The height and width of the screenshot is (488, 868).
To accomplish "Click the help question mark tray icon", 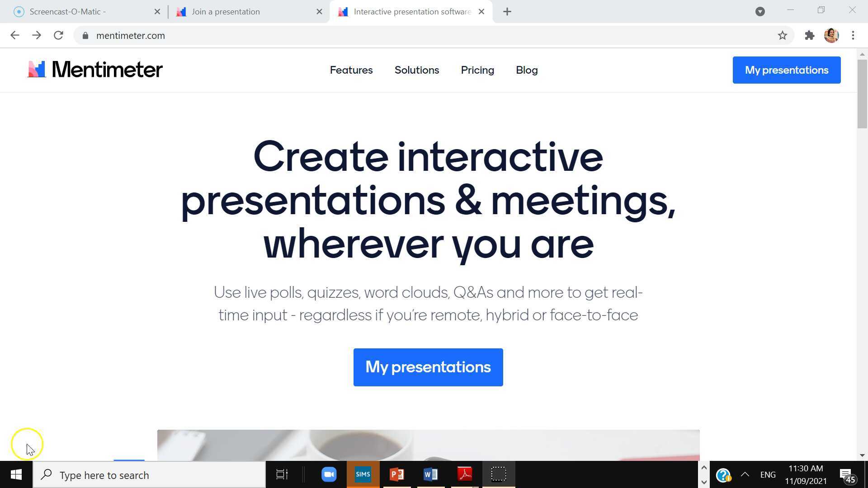I will (723, 475).
